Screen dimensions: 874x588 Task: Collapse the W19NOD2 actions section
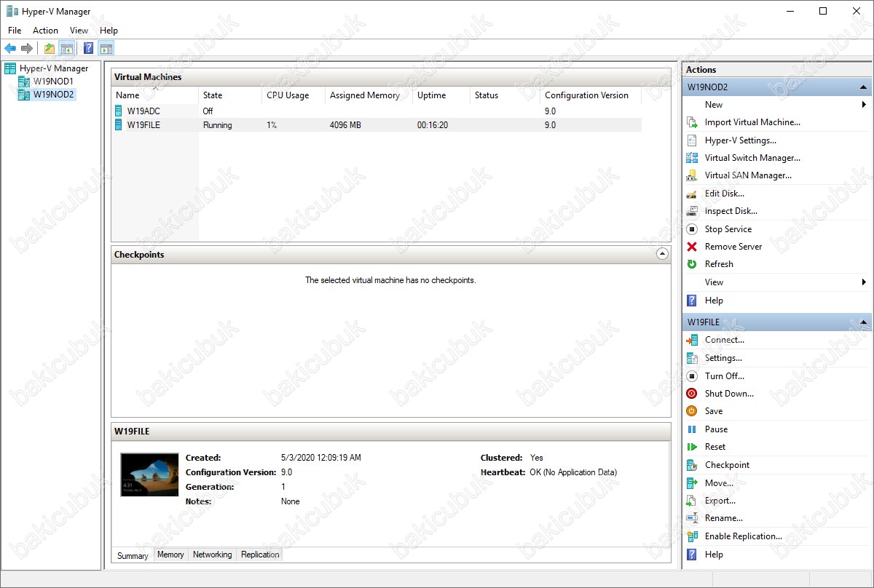(864, 87)
